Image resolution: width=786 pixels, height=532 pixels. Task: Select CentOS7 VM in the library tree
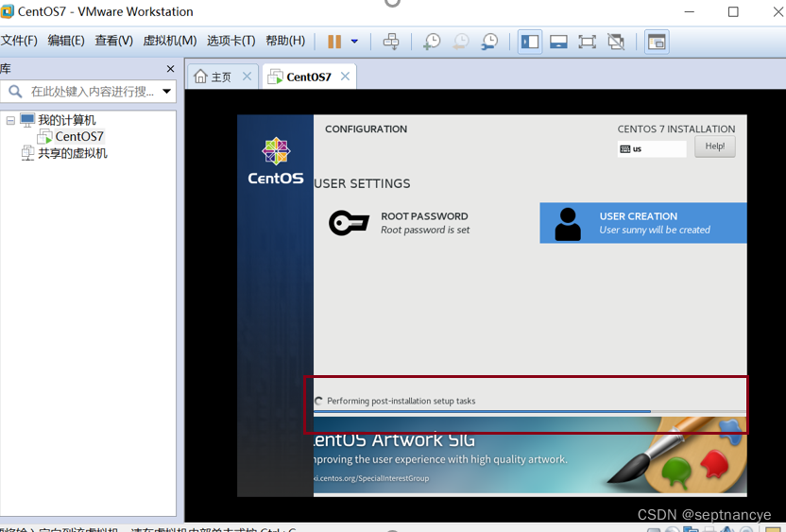tap(79, 136)
